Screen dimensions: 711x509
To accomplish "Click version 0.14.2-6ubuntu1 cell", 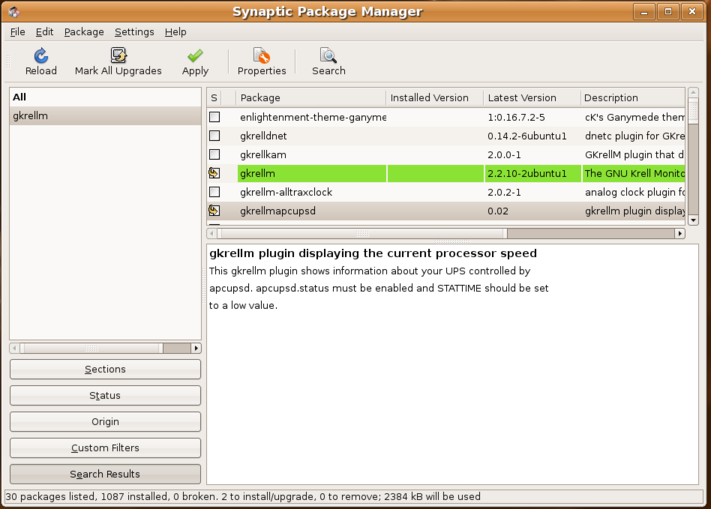I will (532, 136).
